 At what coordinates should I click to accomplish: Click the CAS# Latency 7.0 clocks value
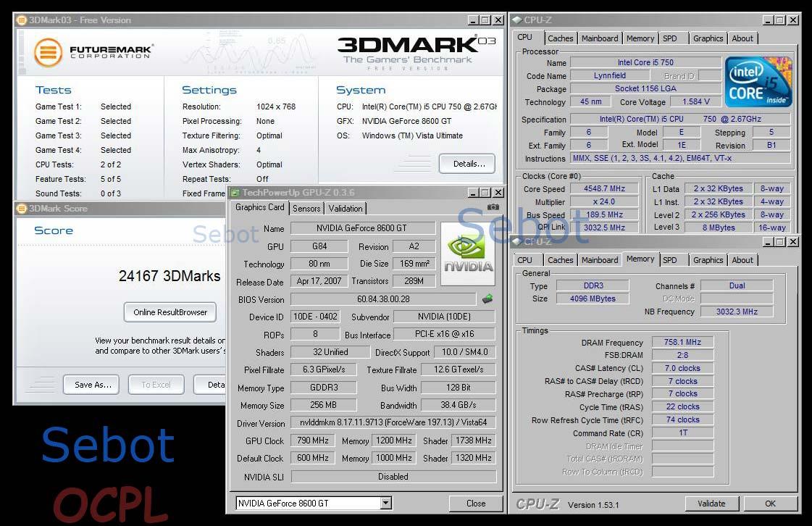682,368
